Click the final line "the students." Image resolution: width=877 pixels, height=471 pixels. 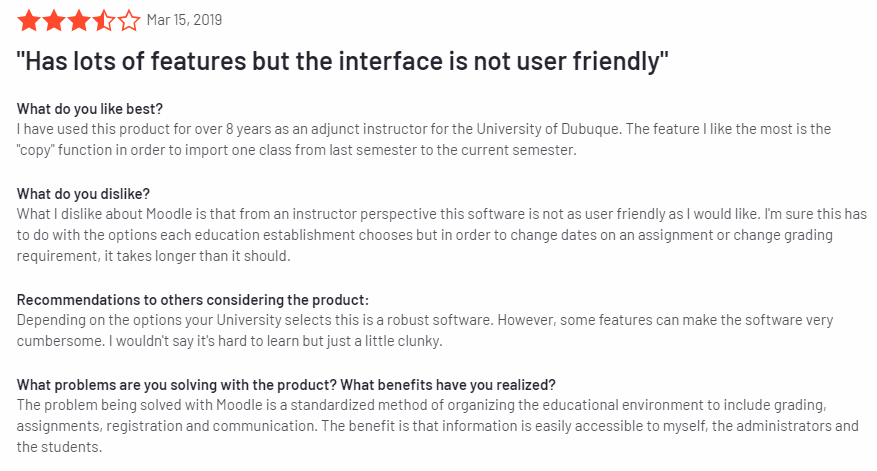point(59,448)
